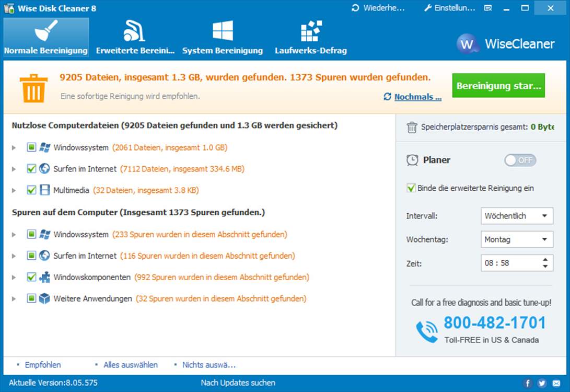Turn on the Planer OFF switch

520,160
